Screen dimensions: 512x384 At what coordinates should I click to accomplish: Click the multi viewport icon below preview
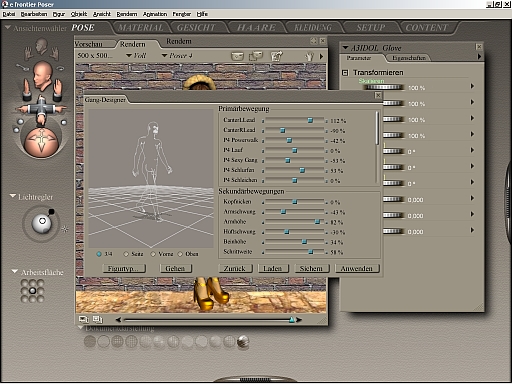coord(97,319)
